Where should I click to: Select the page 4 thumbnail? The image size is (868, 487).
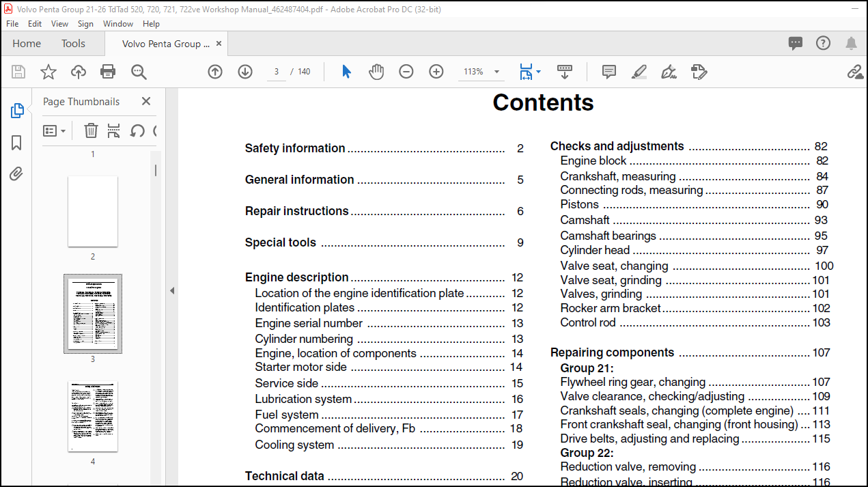93,416
